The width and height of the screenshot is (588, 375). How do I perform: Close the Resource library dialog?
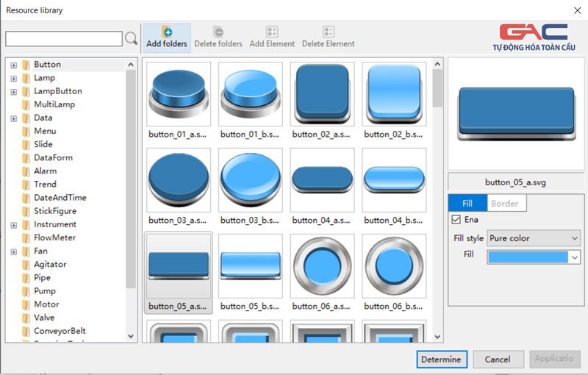[x=577, y=10]
